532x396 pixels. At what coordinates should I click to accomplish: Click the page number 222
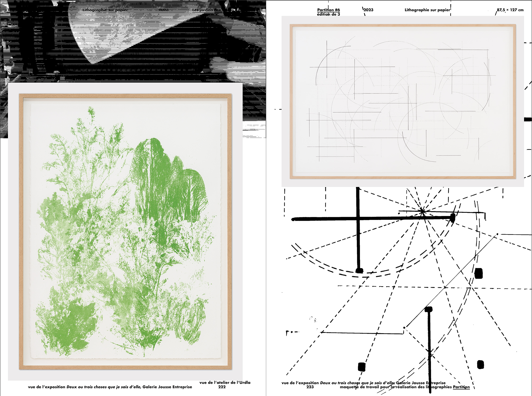pos(222,387)
